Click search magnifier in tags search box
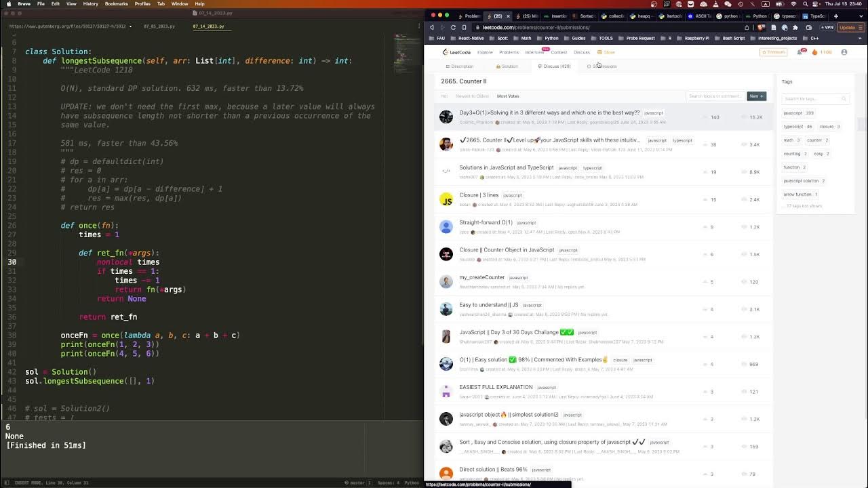 [x=844, y=99]
